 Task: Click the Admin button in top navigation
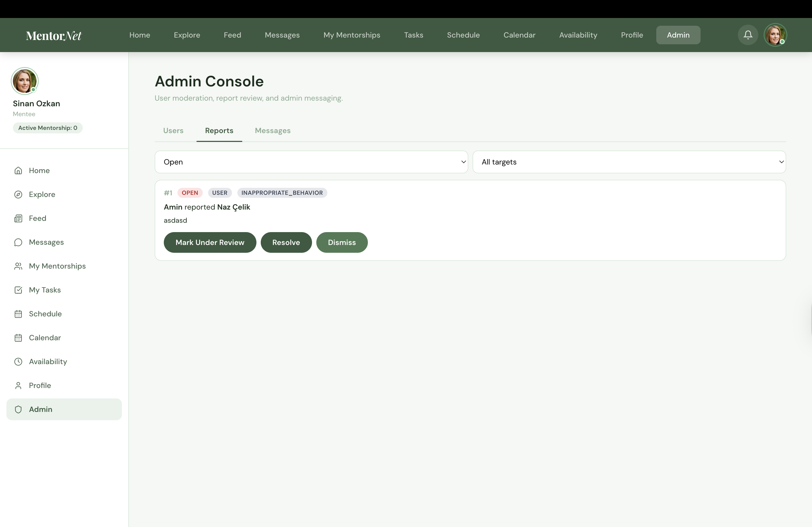pos(678,35)
